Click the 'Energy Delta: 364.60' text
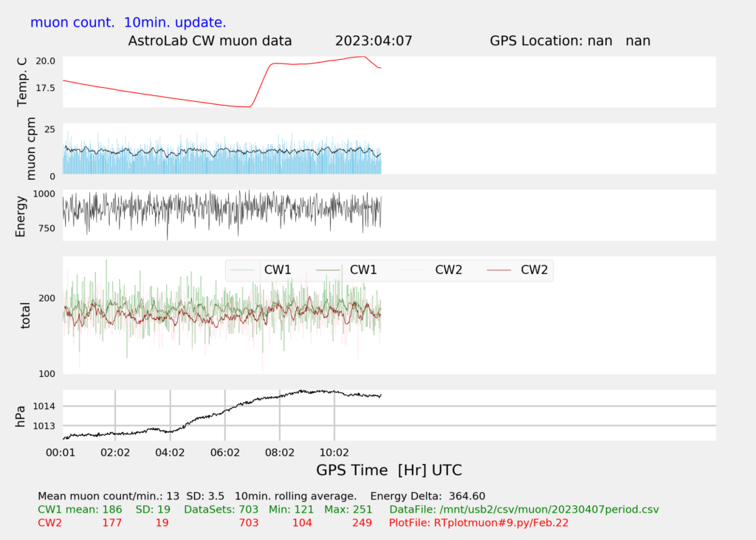 tap(427, 496)
